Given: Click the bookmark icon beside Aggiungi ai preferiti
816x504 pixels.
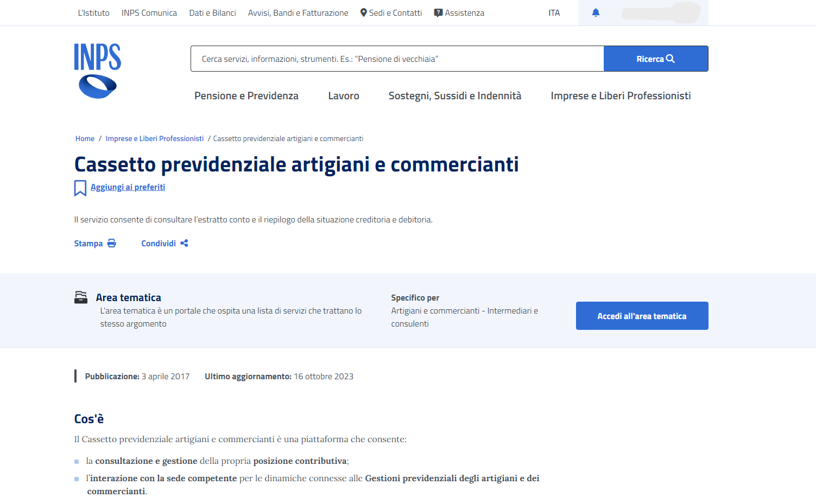Looking at the screenshot, I should tap(80, 188).
